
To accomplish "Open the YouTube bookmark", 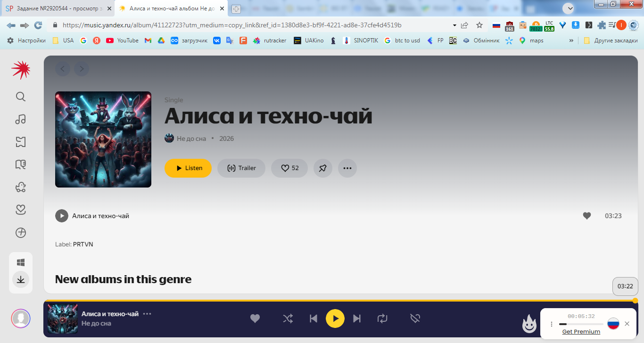I will click(x=122, y=41).
